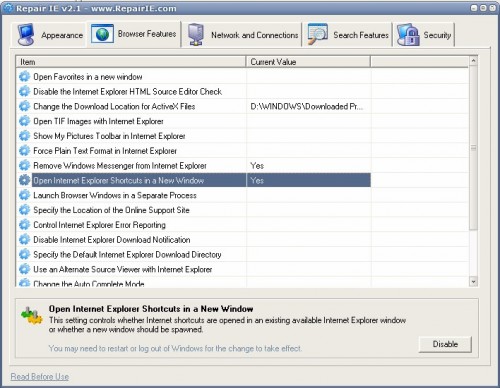Click gear icon beside Open TIF Images row

pyautogui.click(x=24, y=121)
